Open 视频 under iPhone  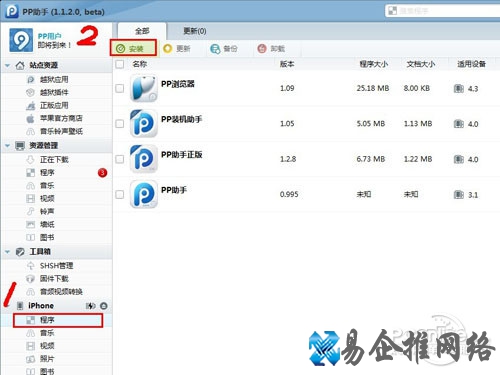[x=47, y=346]
